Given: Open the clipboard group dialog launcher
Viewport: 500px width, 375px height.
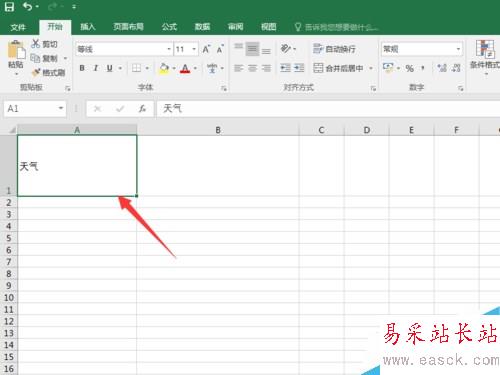Looking at the screenshot, I should (68, 88).
